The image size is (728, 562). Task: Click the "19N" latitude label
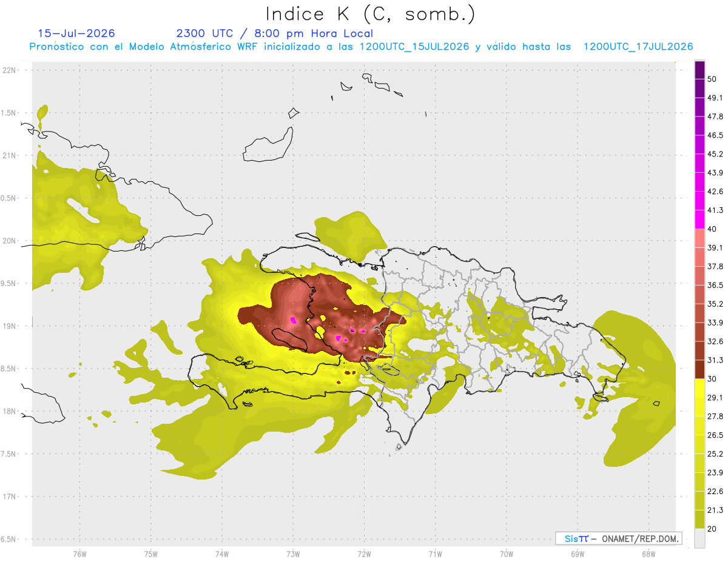(9, 326)
